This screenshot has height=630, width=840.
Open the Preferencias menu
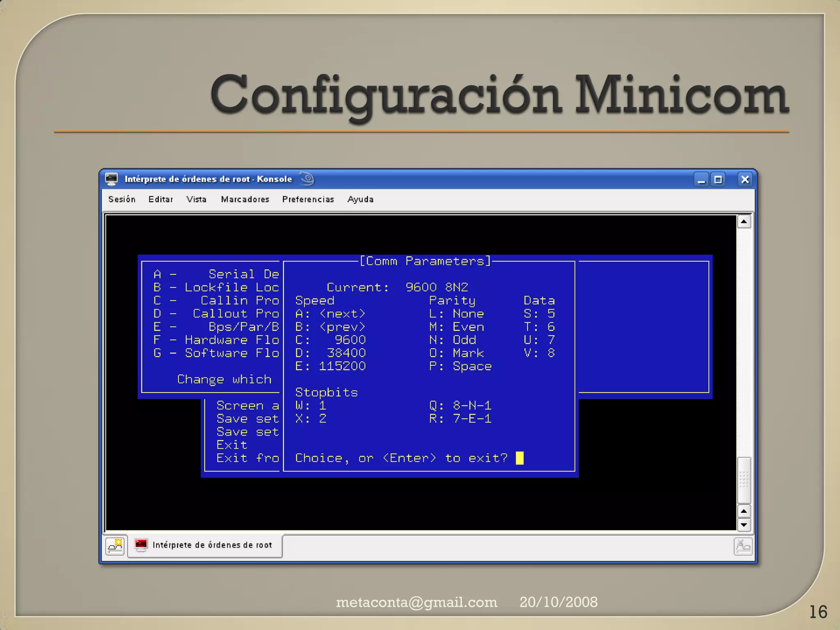point(308,199)
